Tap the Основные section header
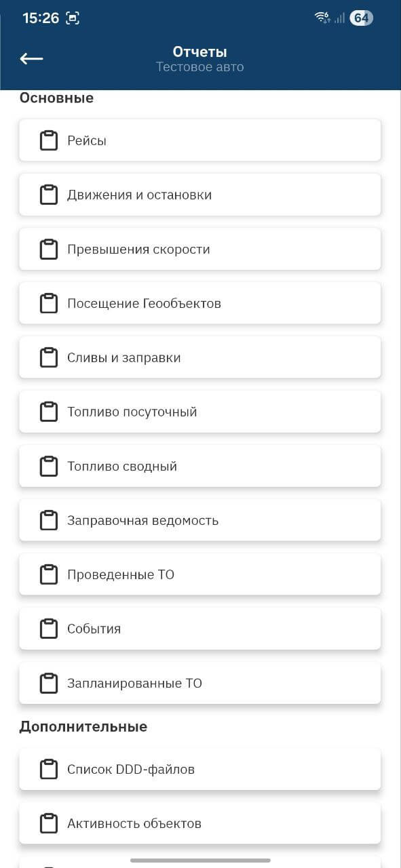Viewport: 401px width, 868px height. click(x=56, y=98)
